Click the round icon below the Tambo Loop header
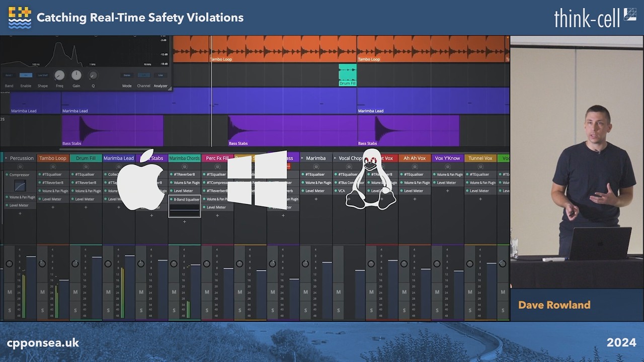Screen dimensions: 644x362 point(53,166)
